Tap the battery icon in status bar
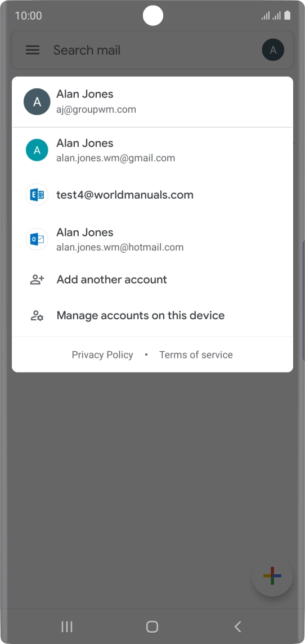The image size is (305, 644). (x=288, y=16)
